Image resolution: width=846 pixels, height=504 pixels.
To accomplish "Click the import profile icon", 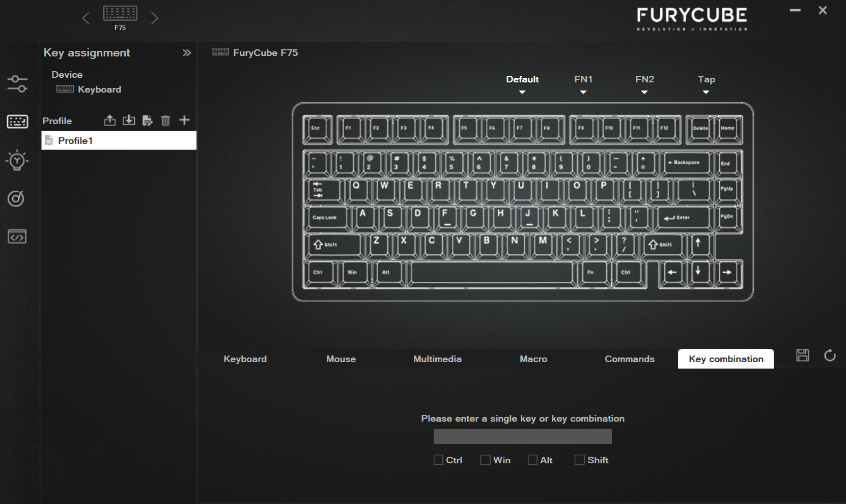I will [x=129, y=120].
